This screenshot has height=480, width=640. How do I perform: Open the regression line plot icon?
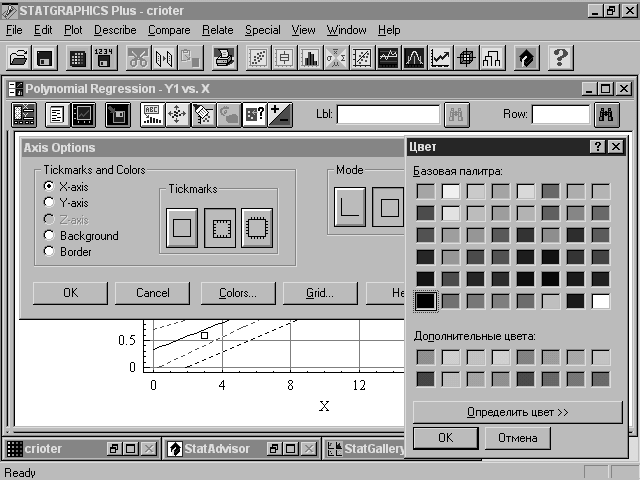click(362, 58)
